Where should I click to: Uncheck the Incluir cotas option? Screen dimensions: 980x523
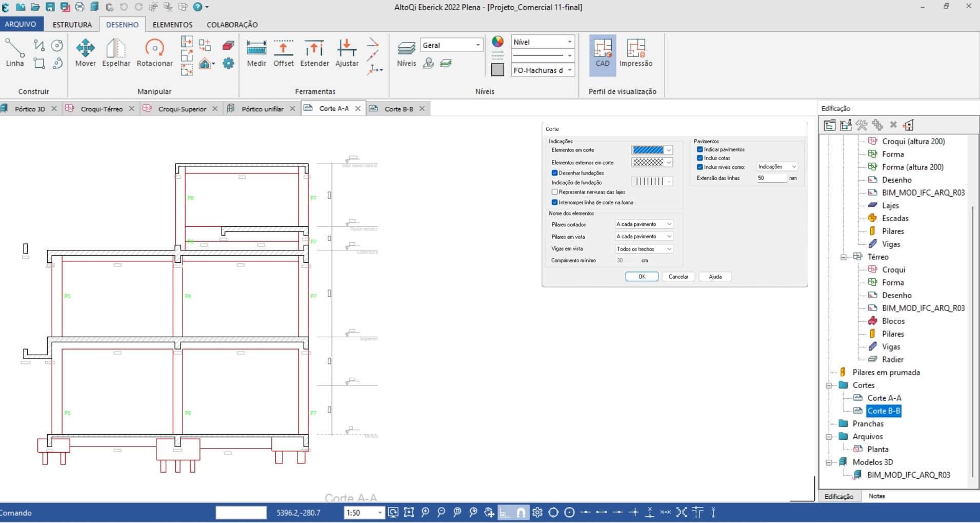click(699, 158)
